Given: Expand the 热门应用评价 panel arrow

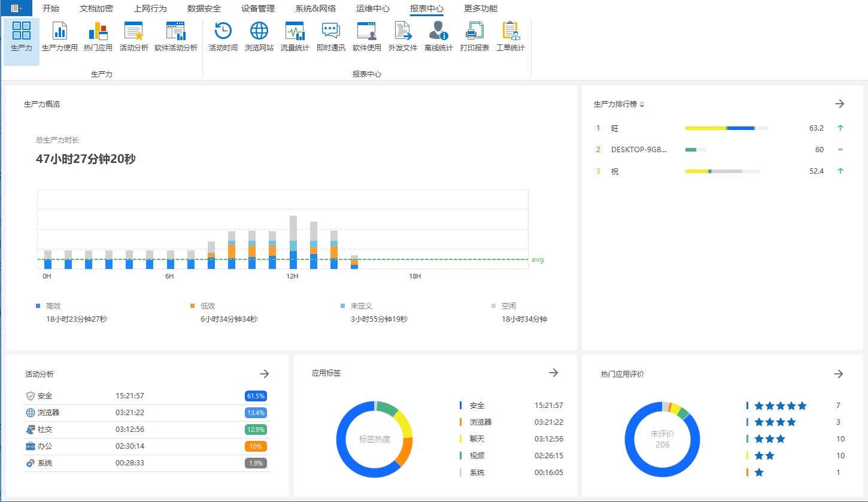Looking at the screenshot, I should 839,374.
